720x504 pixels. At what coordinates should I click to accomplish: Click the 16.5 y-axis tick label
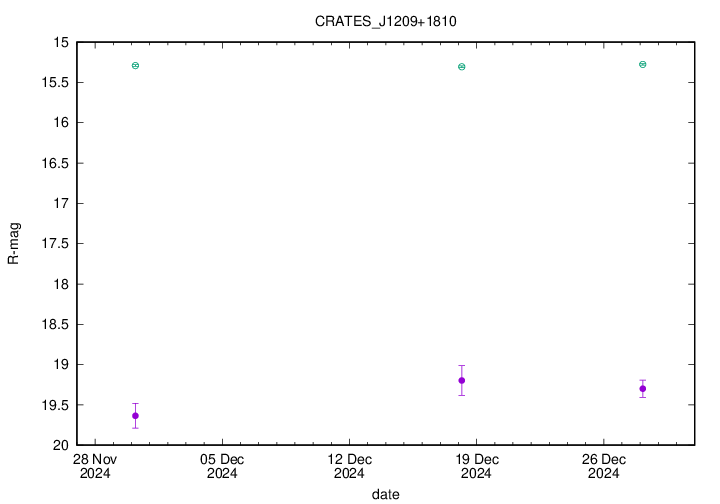(55, 163)
